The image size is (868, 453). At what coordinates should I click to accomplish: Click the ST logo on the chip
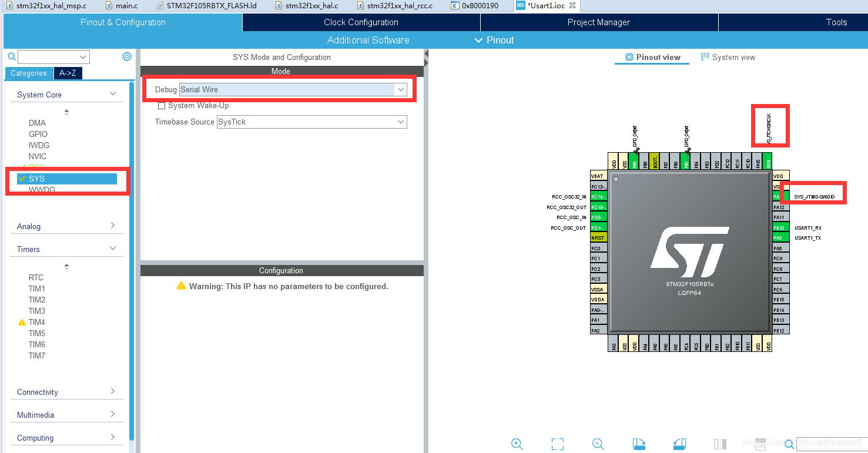tap(689, 253)
